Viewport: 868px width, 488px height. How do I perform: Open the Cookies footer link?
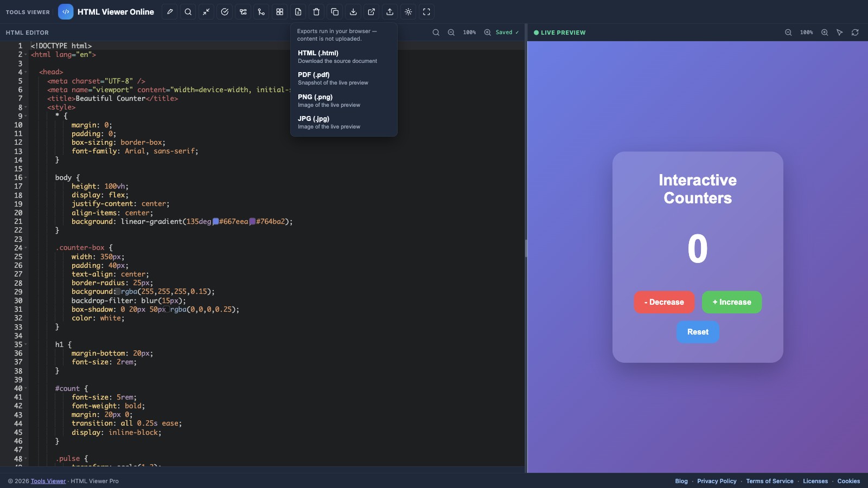(848, 481)
